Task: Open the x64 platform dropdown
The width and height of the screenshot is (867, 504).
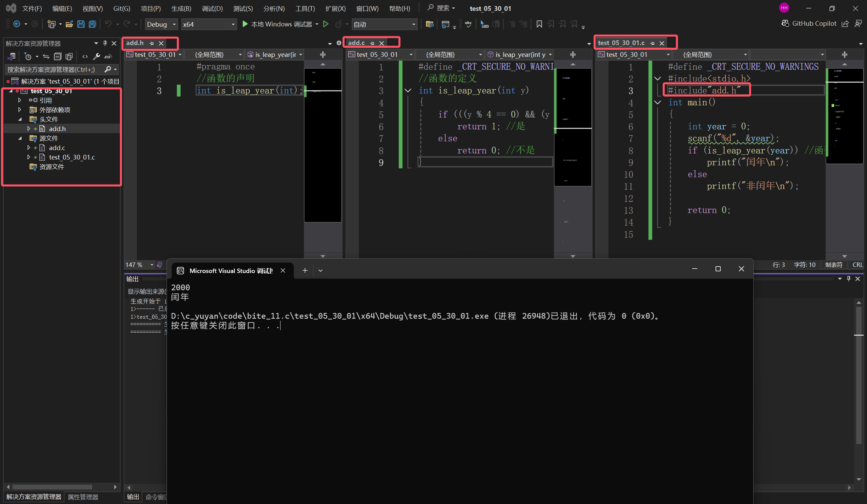Action: click(x=208, y=24)
